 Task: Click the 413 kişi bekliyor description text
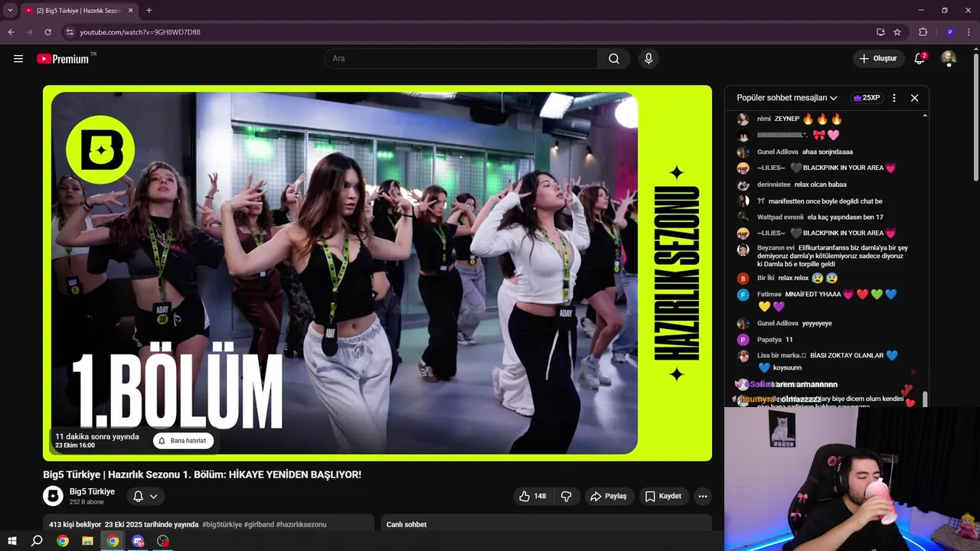(x=75, y=525)
